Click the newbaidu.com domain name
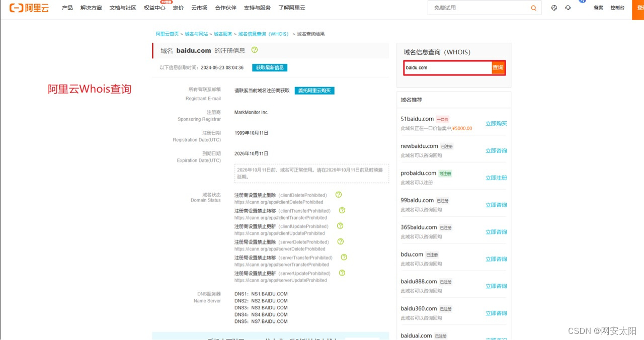644x340 pixels. (x=420, y=146)
